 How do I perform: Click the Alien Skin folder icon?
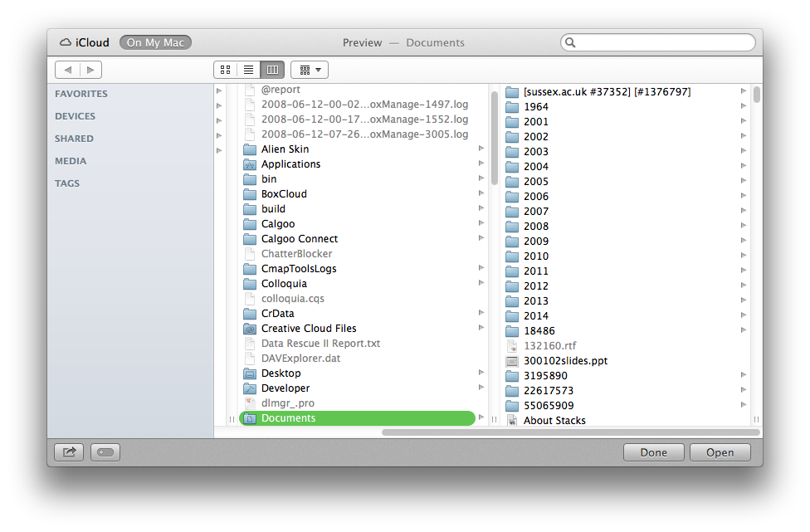point(250,149)
